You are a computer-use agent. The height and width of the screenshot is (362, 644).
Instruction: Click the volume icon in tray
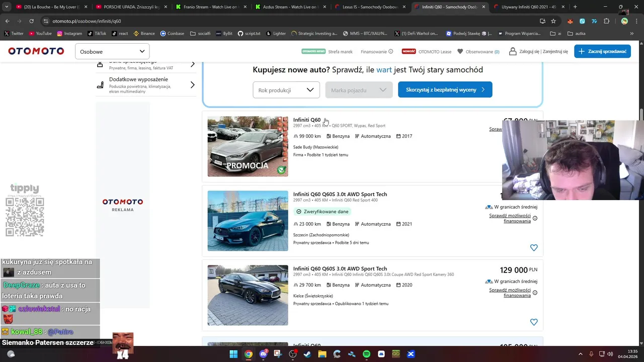click(610, 354)
